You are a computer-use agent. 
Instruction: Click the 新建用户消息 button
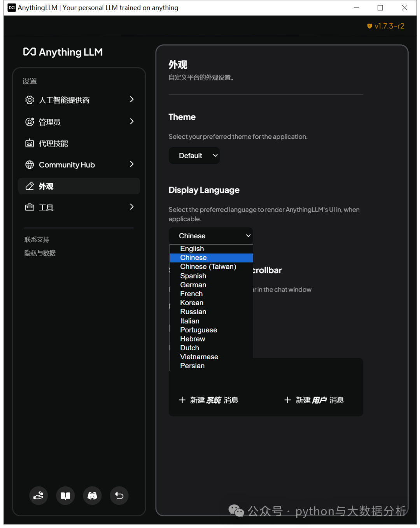coord(314,400)
